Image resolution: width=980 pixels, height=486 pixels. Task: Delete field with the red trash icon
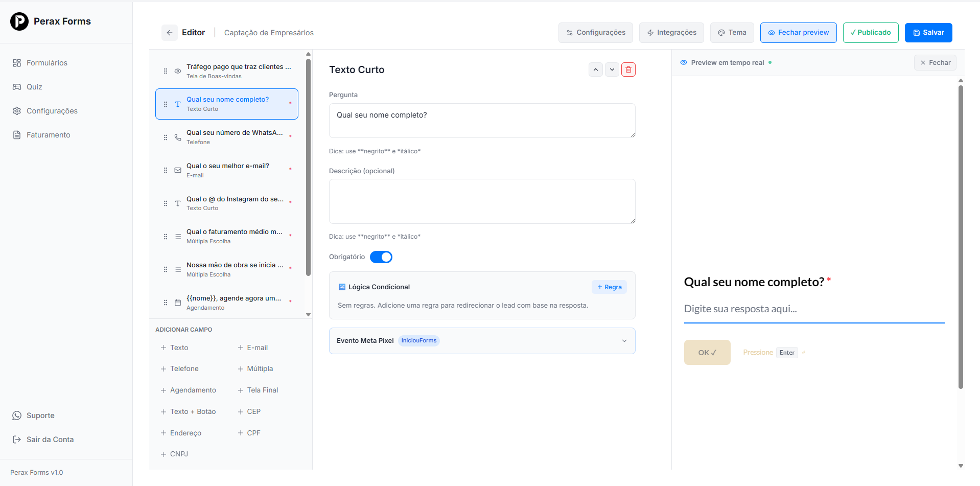click(628, 70)
